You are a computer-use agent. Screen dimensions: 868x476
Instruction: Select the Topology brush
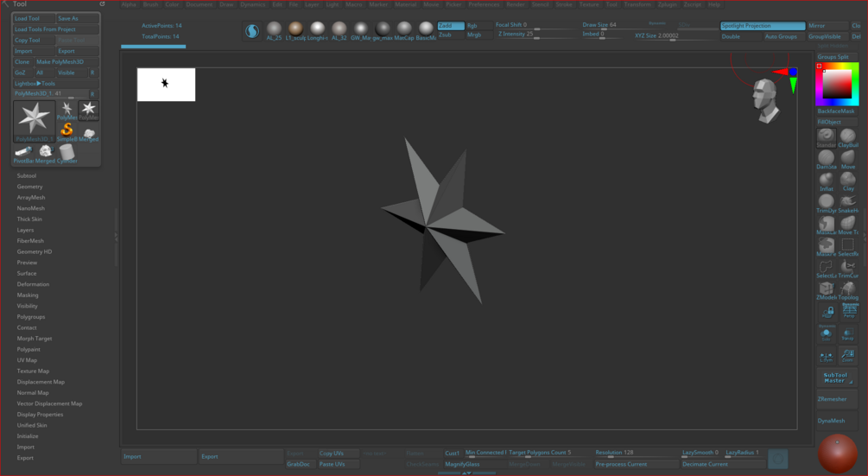[x=847, y=290]
